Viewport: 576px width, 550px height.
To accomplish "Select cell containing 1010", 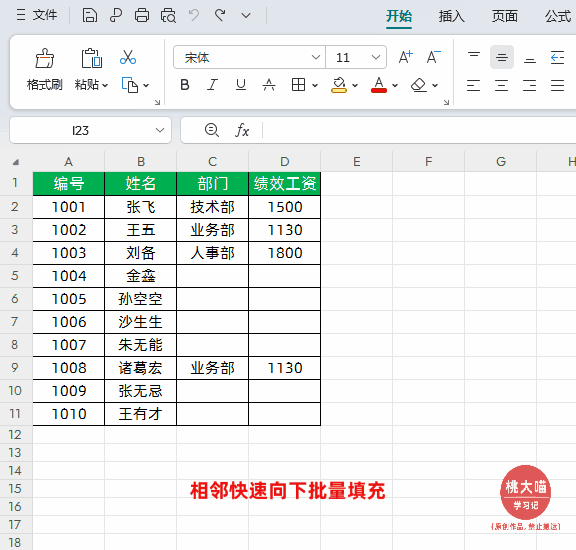I will [69, 414].
